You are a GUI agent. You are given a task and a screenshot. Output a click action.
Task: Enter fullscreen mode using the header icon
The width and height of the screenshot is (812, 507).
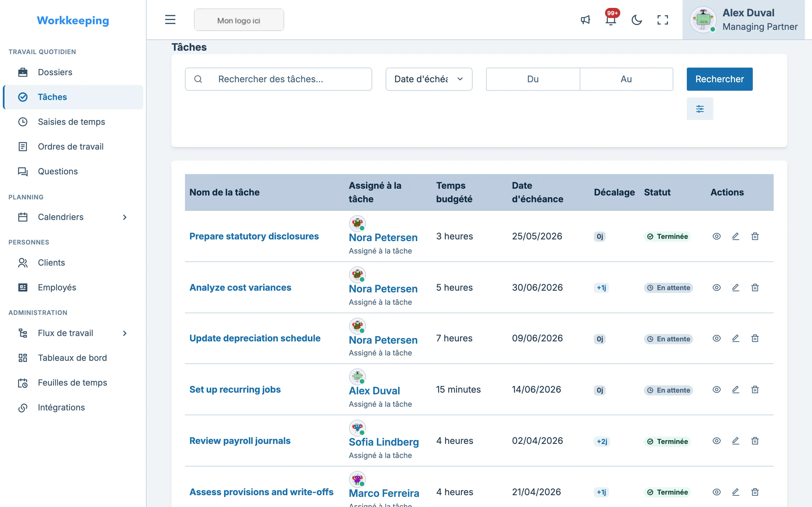point(662,20)
